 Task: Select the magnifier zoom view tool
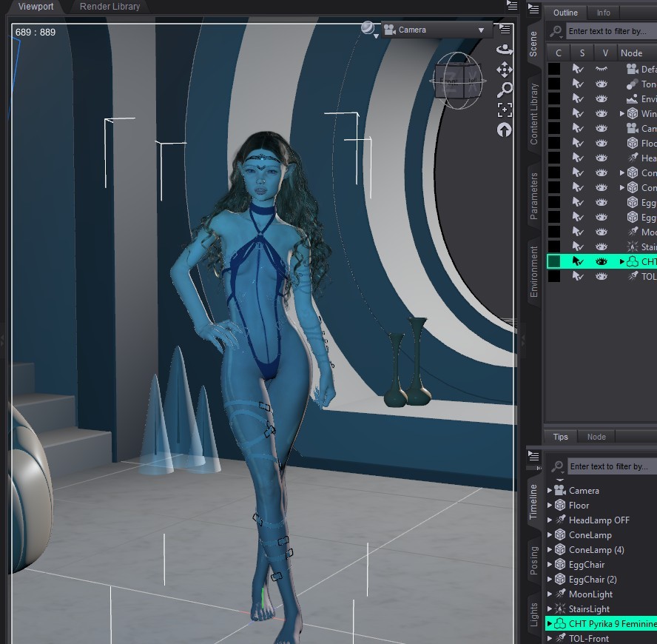pos(505,90)
